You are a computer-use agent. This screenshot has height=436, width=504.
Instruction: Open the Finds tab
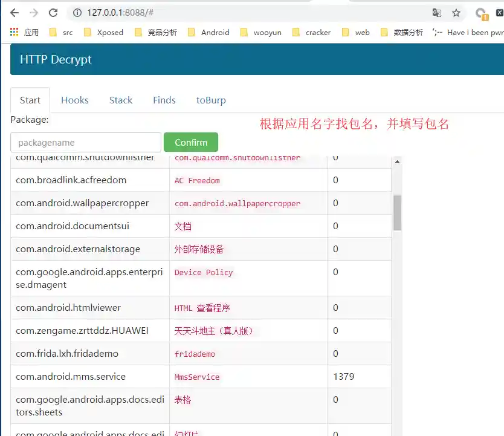pyautogui.click(x=164, y=100)
